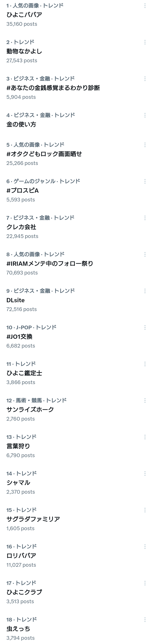Image resolution: width=153 pixels, height=644 pixels.
Task: Open more options for ロリババア trend
Action: click(x=145, y=546)
